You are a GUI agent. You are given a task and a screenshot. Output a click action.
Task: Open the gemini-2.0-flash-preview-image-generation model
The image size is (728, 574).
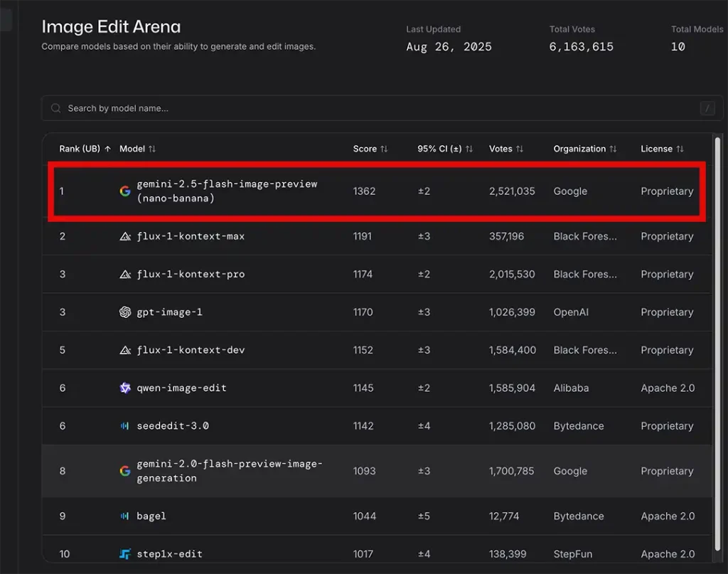point(230,471)
